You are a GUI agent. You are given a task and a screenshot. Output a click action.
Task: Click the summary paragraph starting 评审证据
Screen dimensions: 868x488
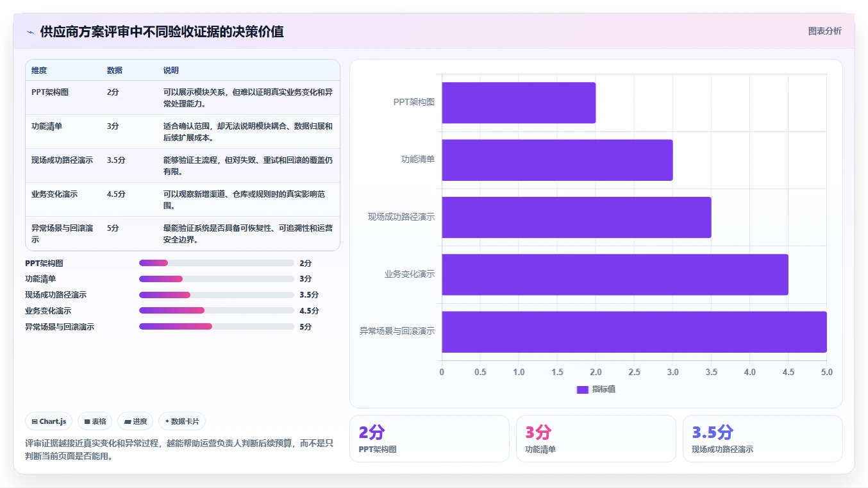coord(179,450)
